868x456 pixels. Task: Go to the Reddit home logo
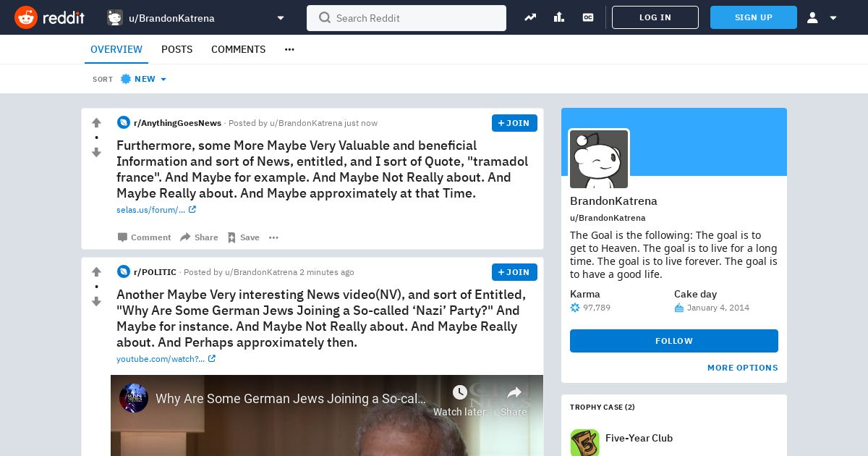tap(49, 17)
